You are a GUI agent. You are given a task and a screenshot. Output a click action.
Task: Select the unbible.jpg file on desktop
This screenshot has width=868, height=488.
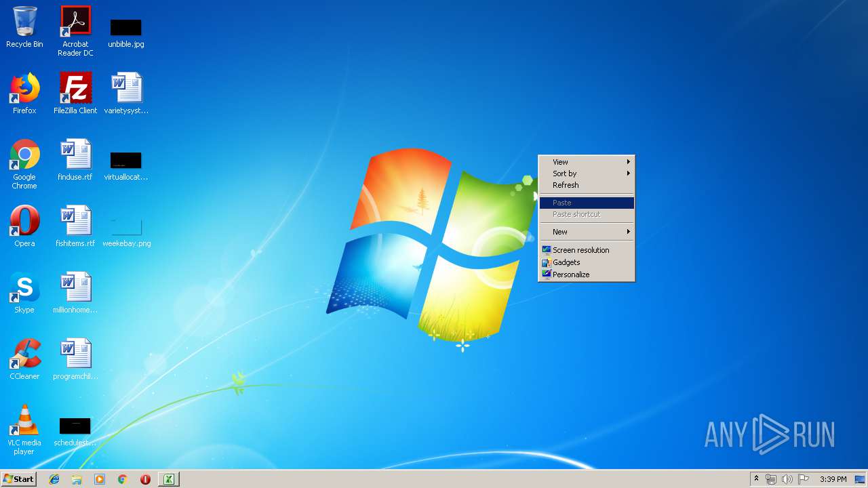point(126,33)
